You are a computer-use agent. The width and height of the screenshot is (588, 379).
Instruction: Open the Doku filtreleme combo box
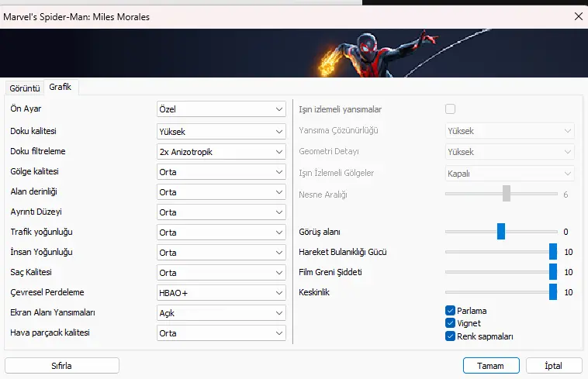[221, 152]
